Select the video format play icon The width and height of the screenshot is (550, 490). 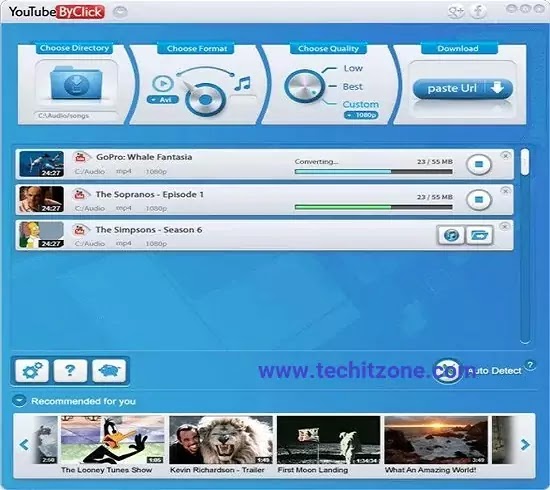coord(163,83)
